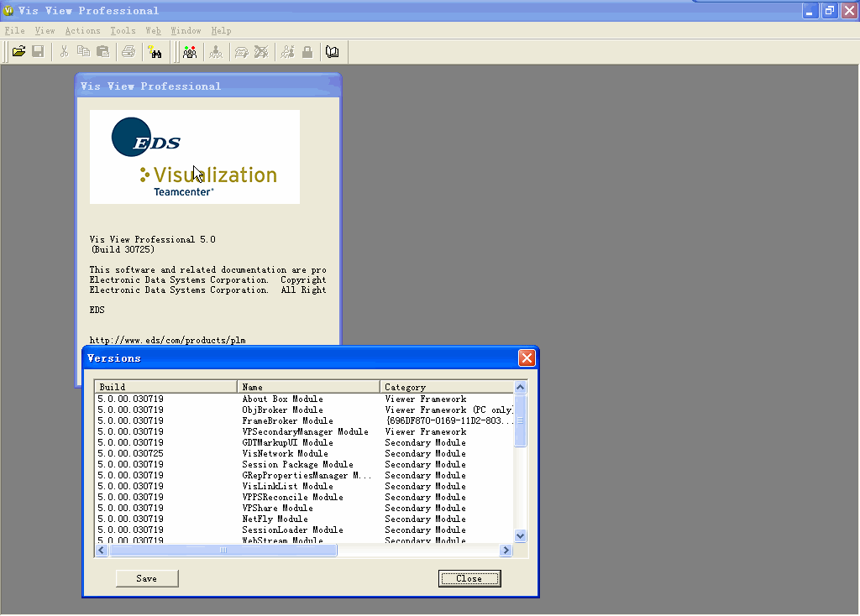Open the Actions menu

pos(83,31)
